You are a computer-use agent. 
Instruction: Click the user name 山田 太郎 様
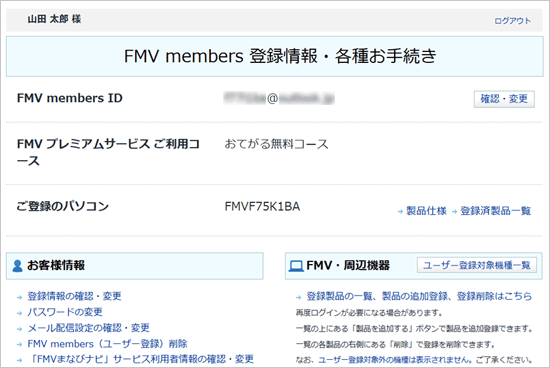click(x=54, y=19)
